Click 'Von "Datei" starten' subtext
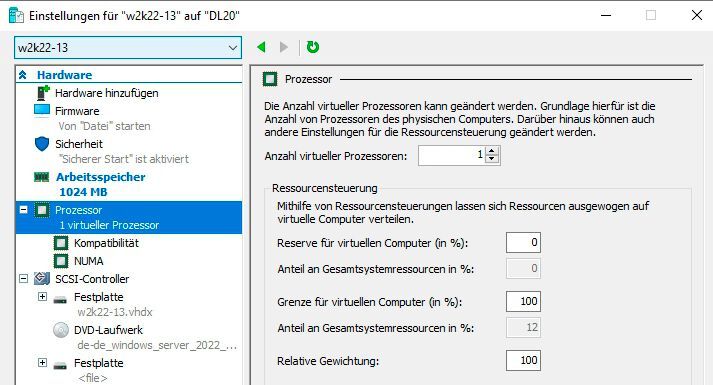Image resolution: width=713 pixels, height=385 pixels. click(104, 126)
